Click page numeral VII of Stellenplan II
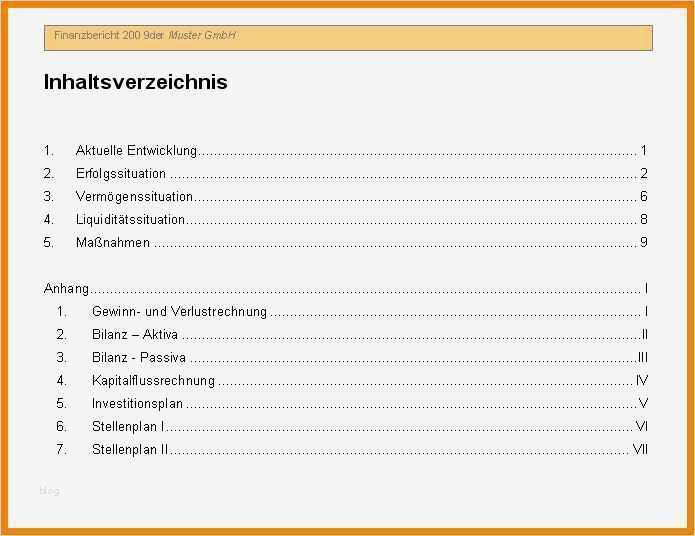The height and width of the screenshot is (536, 695). pos(640,450)
